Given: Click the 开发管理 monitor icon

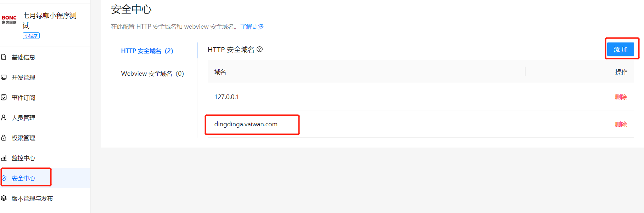Looking at the screenshot, I should pyautogui.click(x=4, y=77).
